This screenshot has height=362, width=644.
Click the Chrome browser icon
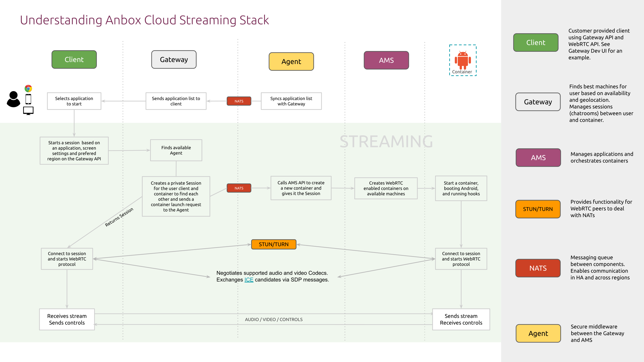(28, 88)
